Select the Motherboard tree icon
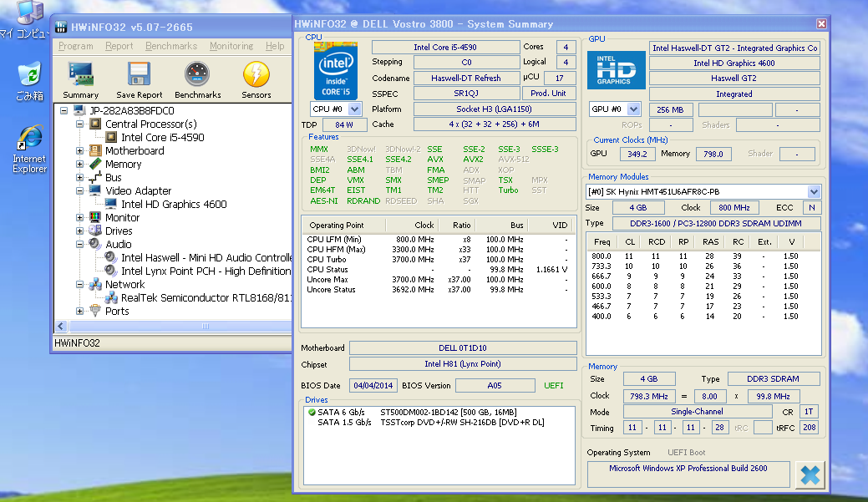This screenshot has width=868, height=502. pyautogui.click(x=96, y=150)
